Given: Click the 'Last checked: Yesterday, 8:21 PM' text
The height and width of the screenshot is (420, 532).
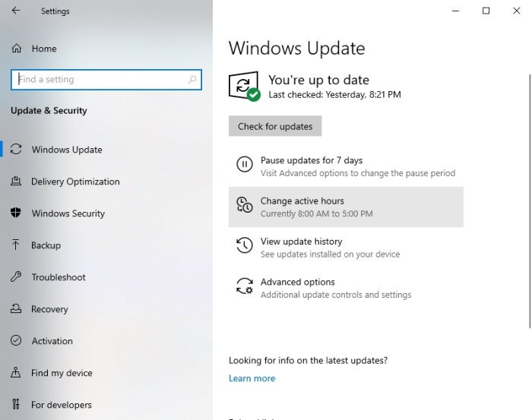Looking at the screenshot, I should click(x=334, y=95).
